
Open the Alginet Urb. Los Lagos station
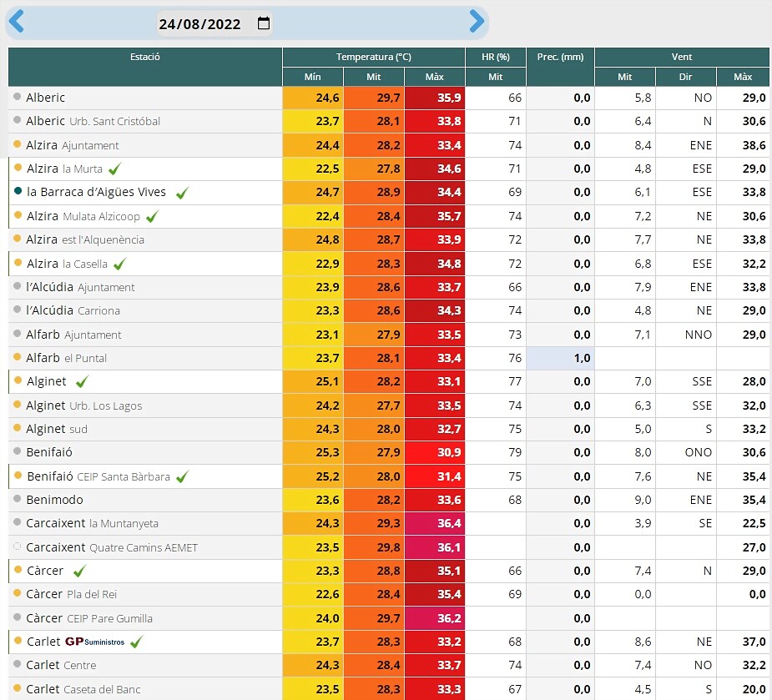coord(84,405)
